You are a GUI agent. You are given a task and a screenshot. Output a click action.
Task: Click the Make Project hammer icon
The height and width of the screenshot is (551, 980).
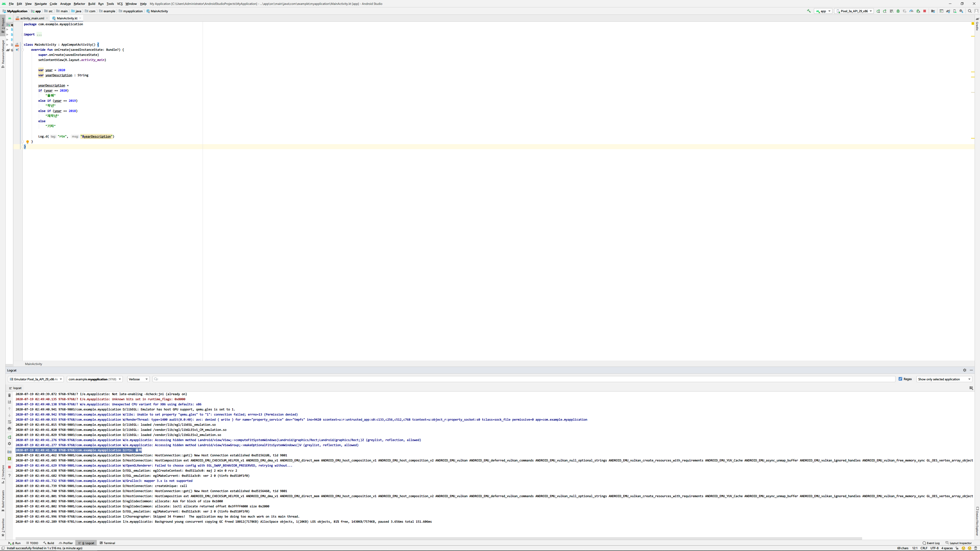point(809,11)
